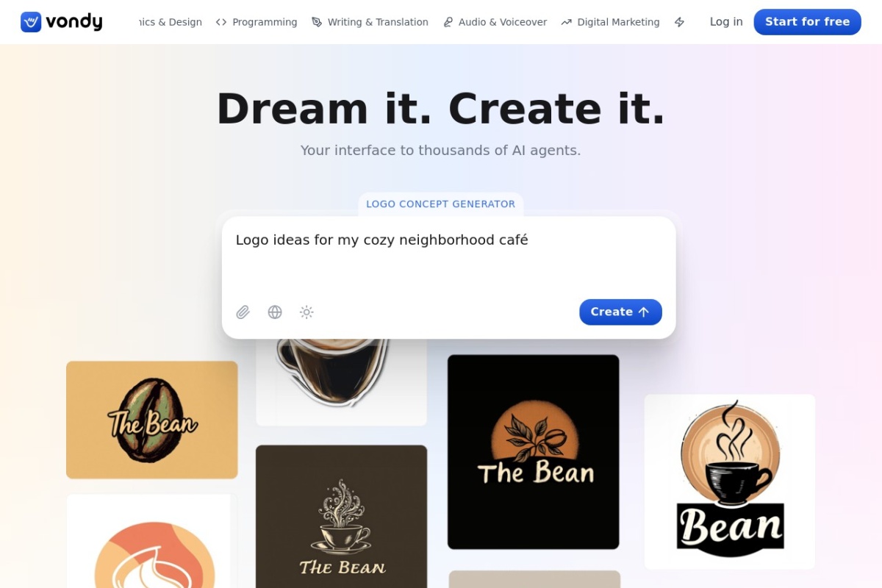
Task: Open the Digital Marketing category
Action: click(x=610, y=22)
